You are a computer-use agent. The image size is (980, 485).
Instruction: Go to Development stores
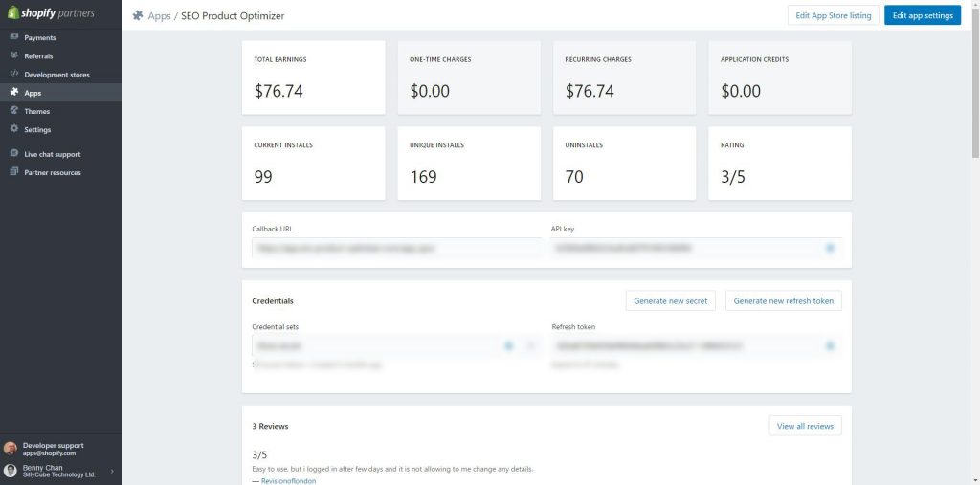tap(61, 75)
